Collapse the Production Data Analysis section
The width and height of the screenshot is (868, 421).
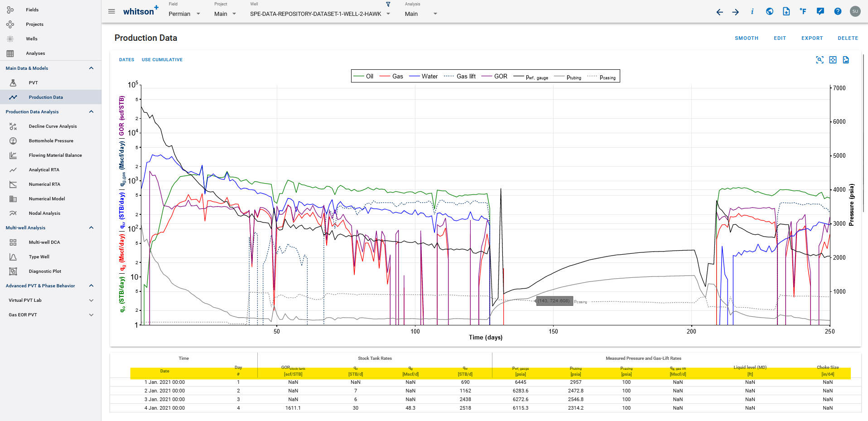(x=91, y=112)
